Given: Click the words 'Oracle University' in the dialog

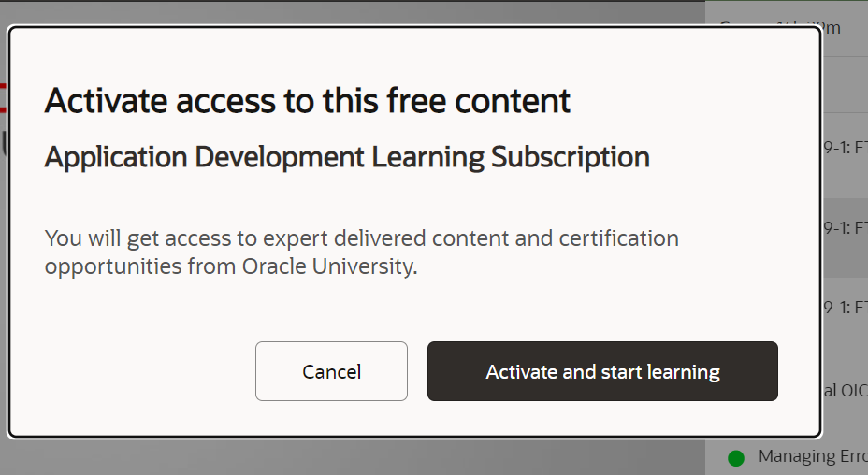Looking at the screenshot, I should coord(329,266).
